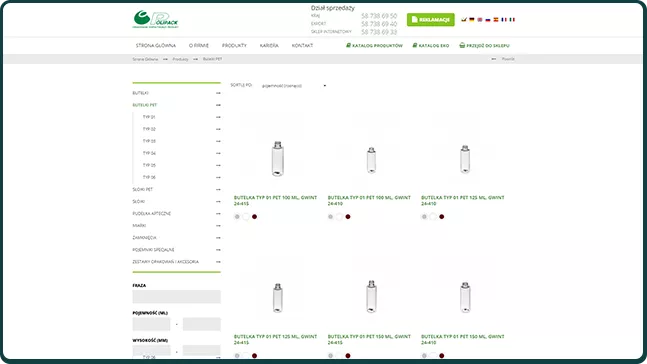Click the Export phone number 58 738 69 40
The width and height of the screenshot is (647, 364).
coord(379,24)
